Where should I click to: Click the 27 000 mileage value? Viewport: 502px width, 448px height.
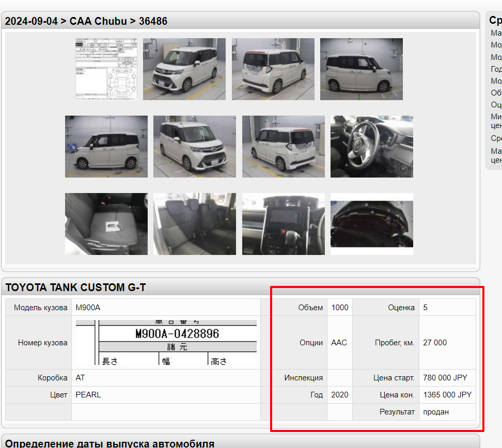pyautogui.click(x=435, y=343)
